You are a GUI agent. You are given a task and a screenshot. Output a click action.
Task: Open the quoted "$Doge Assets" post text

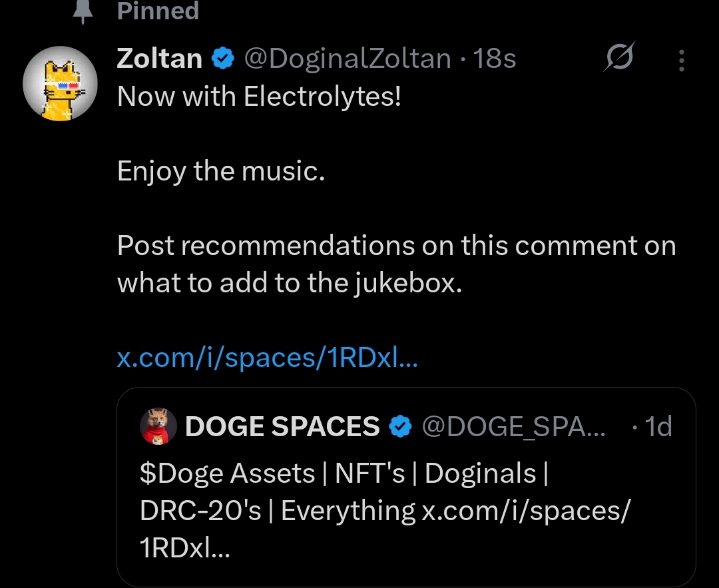(343, 474)
